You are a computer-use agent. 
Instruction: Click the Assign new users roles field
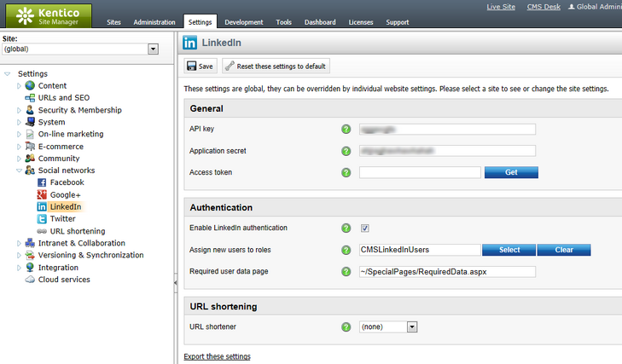420,250
